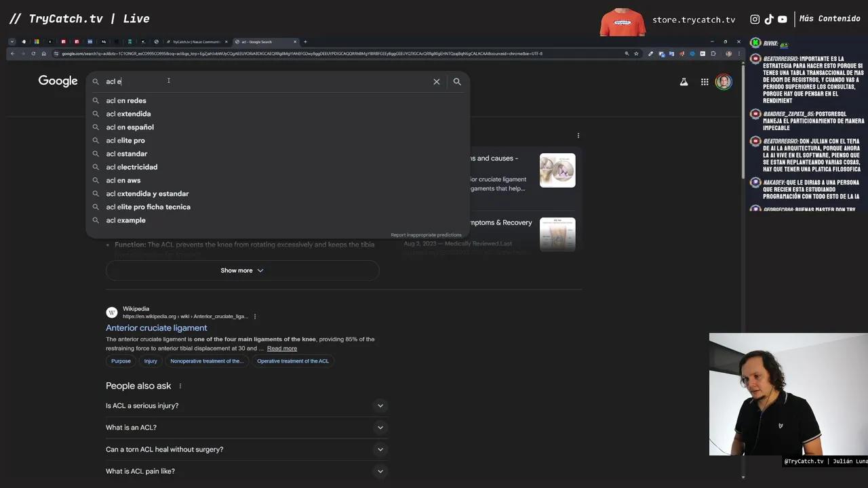Submit search with the magnifier button
Image resolution: width=868 pixels, height=488 pixels.
click(x=457, y=81)
